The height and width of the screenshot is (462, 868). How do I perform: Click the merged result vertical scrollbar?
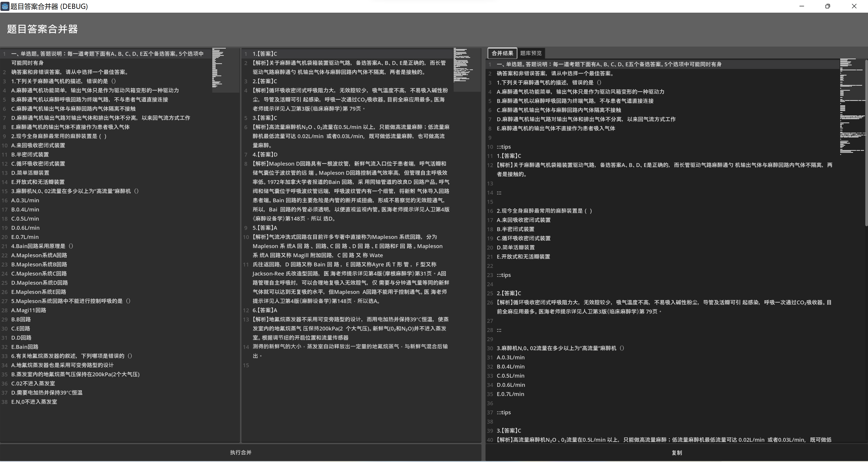pyautogui.click(x=866, y=141)
